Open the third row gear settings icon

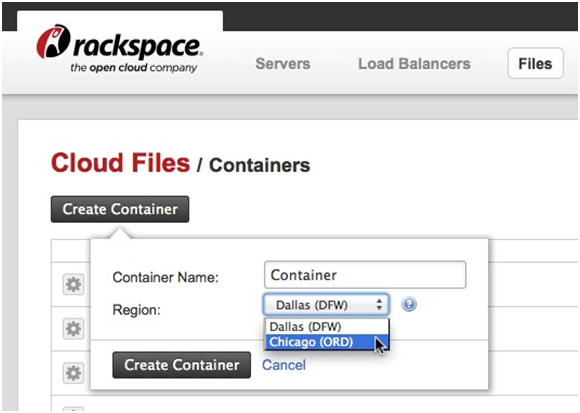pyautogui.click(x=73, y=373)
